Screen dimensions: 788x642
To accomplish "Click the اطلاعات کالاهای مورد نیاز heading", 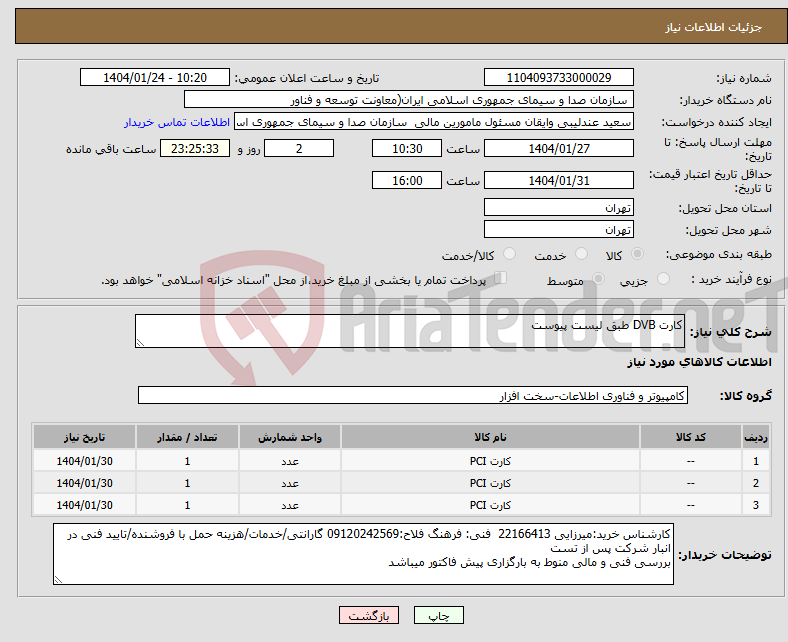I will point(699,362).
